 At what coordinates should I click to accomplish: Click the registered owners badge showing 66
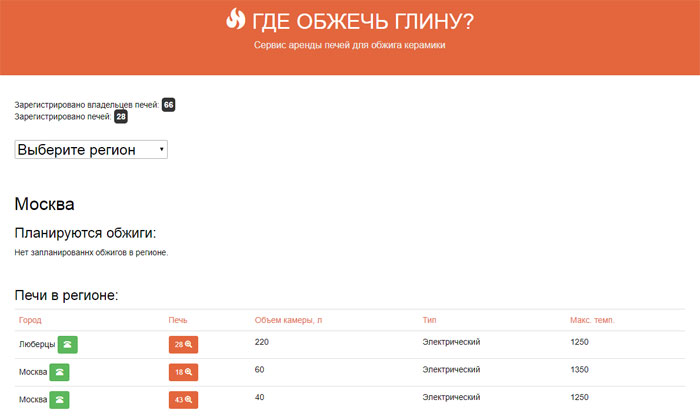point(168,105)
